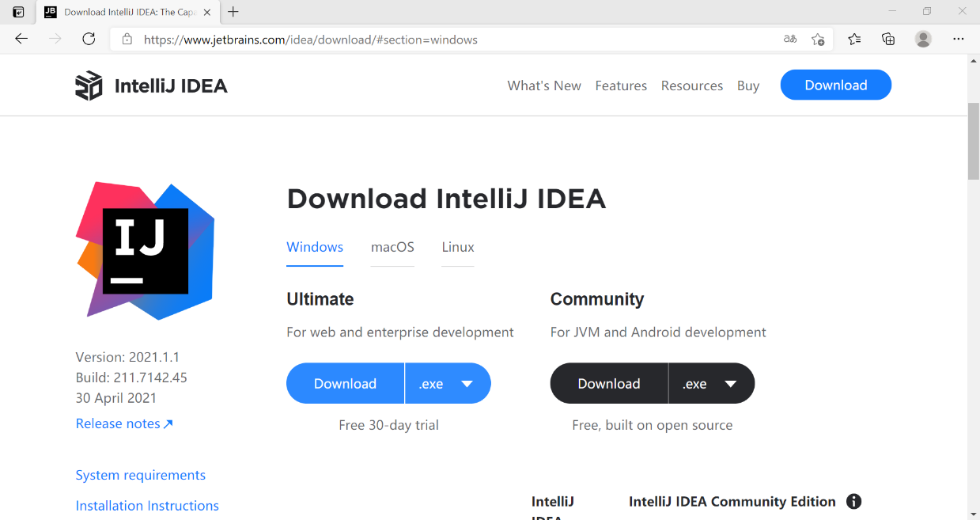This screenshot has width=980, height=520.
Task: Click the Build: 211.7142.45 text
Action: tap(131, 378)
